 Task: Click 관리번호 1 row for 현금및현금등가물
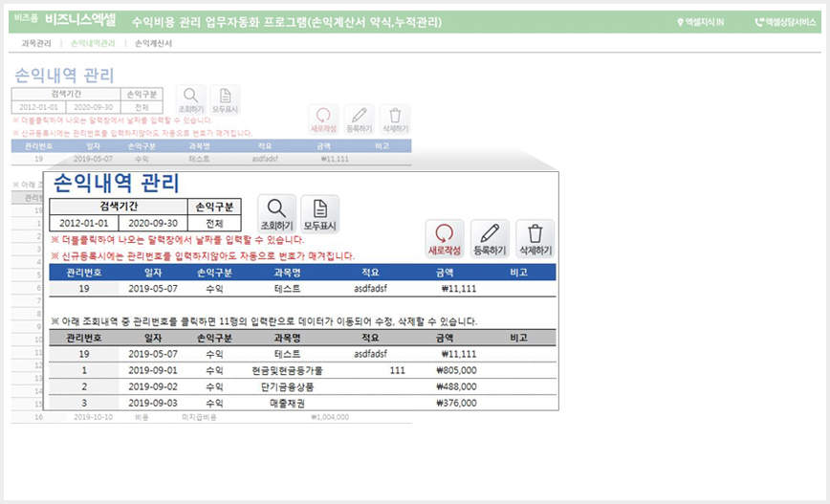[83, 370]
